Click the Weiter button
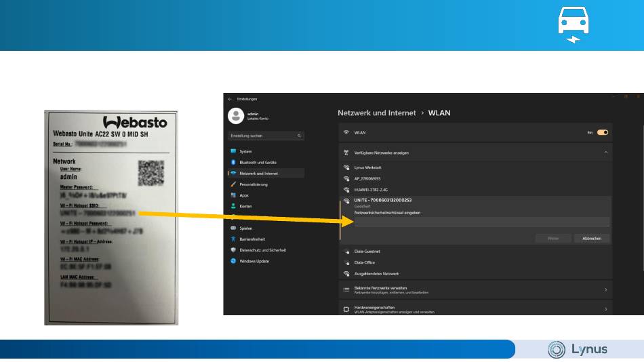 pyautogui.click(x=552, y=239)
